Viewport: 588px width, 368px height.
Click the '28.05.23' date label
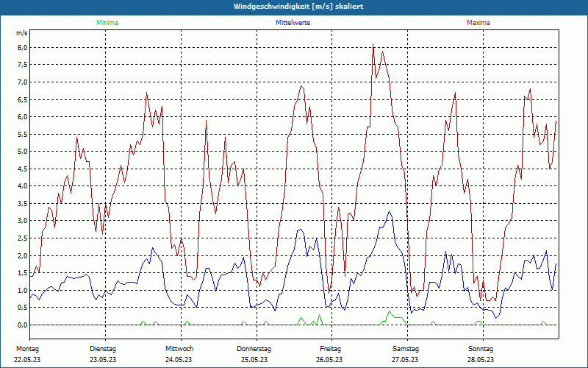pos(481,360)
